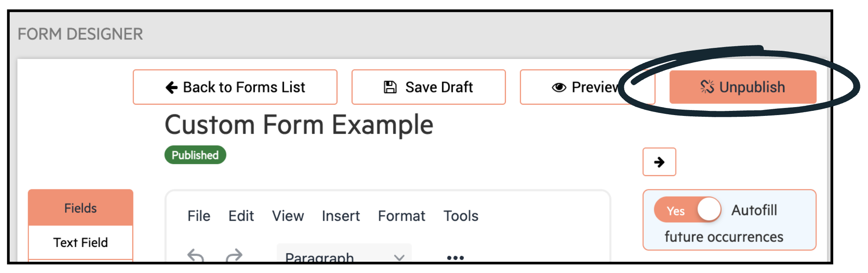
Task: Redo the last editor action
Action: [234, 255]
